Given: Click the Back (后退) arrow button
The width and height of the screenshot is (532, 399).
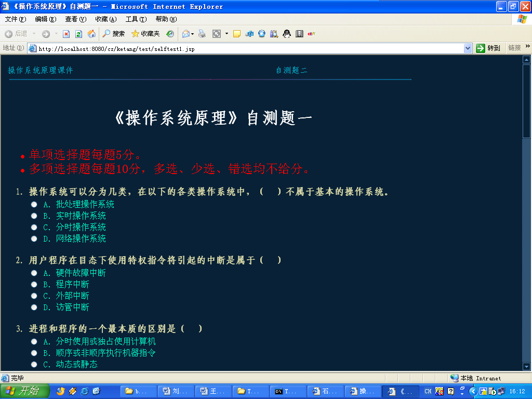Looking at the screenshot, I should click(16, 34).
